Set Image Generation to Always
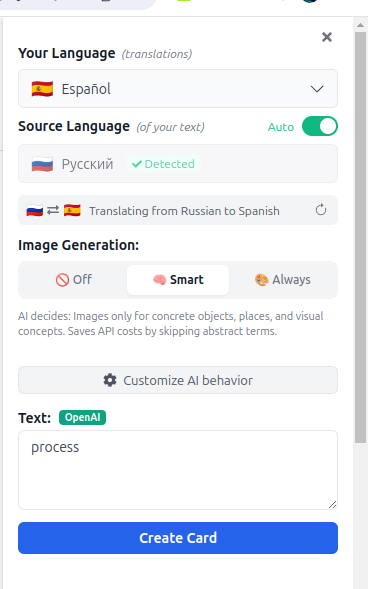The image size is (368, 589). [282, 279]
